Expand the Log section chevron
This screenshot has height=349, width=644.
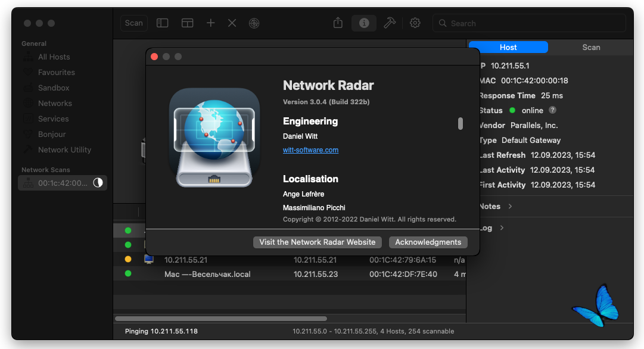502,228
